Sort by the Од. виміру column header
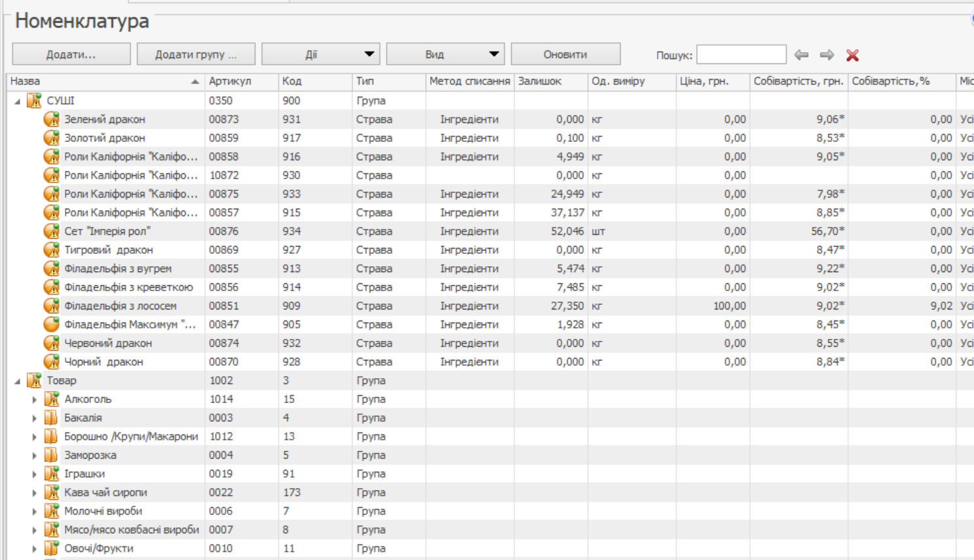 632,82
